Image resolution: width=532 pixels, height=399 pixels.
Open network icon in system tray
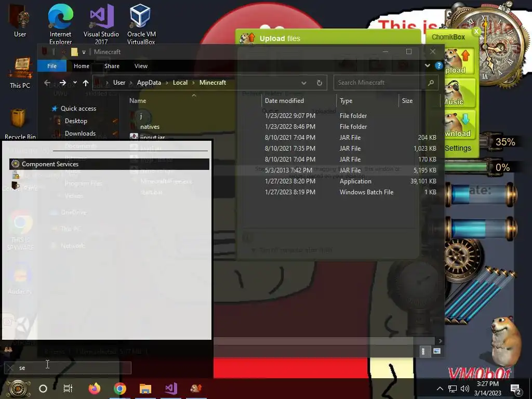[x=453, y=389]
